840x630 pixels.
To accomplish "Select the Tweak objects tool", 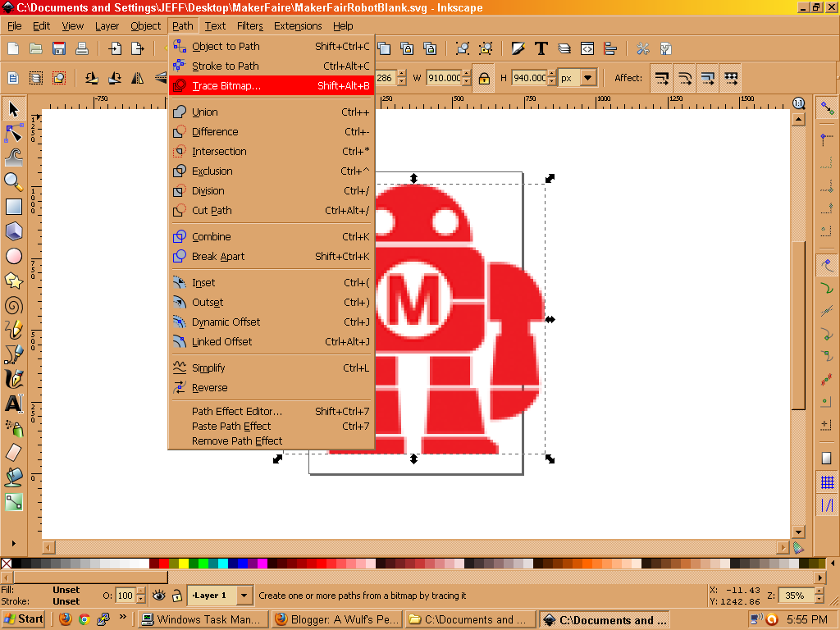I will coord(13,158).
